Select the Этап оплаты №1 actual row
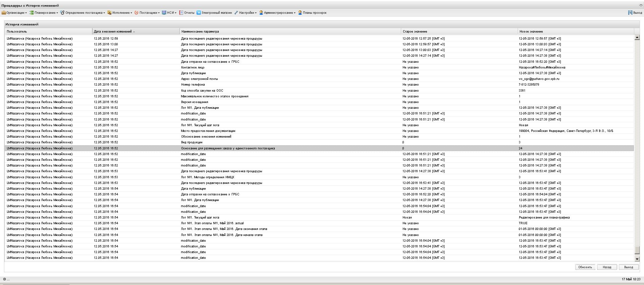The height and width of the screenshot is (285, 644). click(x=319, y=223)
